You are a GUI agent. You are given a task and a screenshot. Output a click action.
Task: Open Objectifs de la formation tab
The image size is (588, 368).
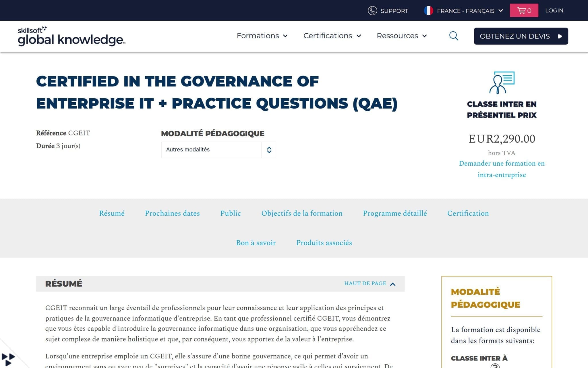(302, 213)
